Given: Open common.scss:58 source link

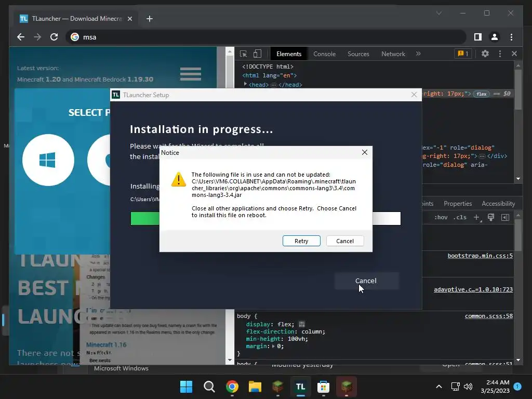Looking at the screenshot, I should coord(488,316).
